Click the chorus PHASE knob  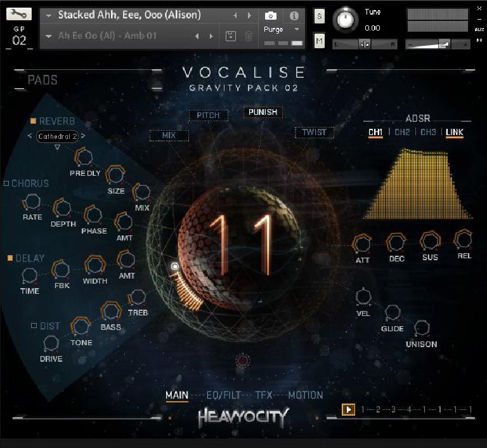[x=93, y=214]
